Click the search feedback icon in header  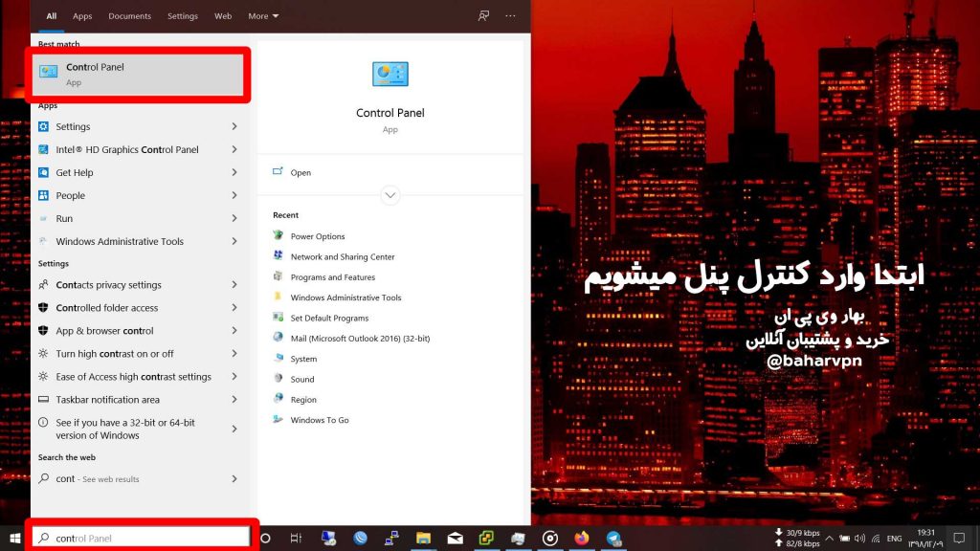(483, 16)
